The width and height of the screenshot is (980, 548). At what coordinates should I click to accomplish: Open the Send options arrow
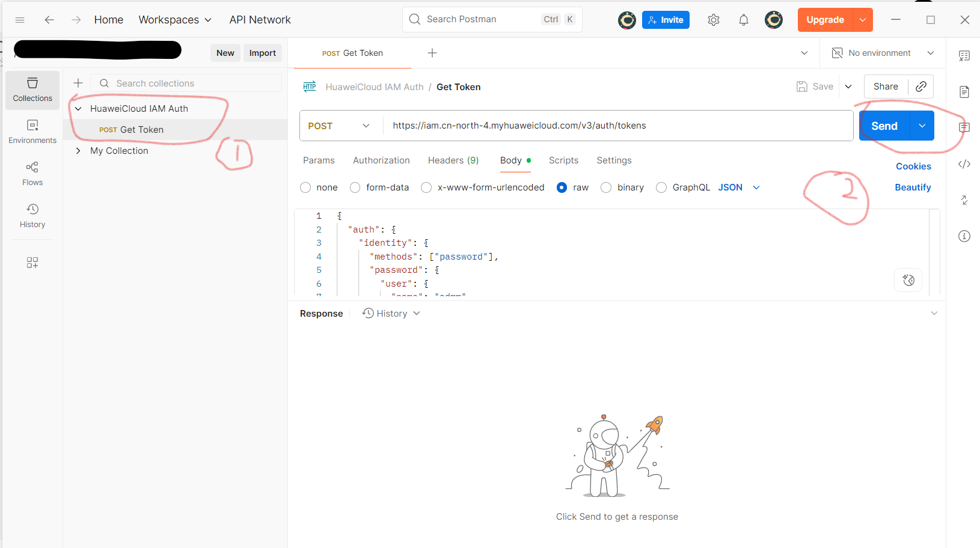tap(922, 126)
